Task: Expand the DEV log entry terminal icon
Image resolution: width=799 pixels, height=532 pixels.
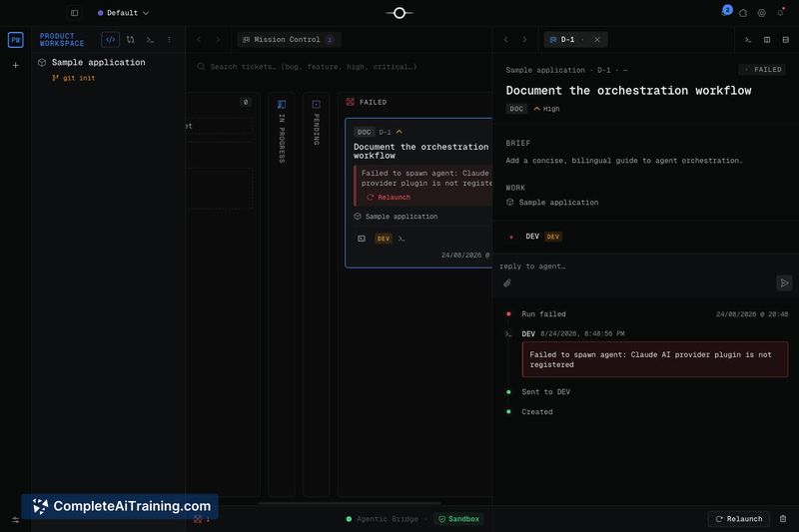Action: [x=508, y=334]
